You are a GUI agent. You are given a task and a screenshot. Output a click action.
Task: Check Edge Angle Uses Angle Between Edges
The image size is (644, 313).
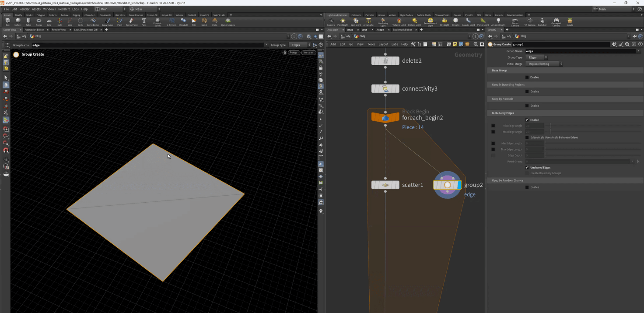coord(527,137)
